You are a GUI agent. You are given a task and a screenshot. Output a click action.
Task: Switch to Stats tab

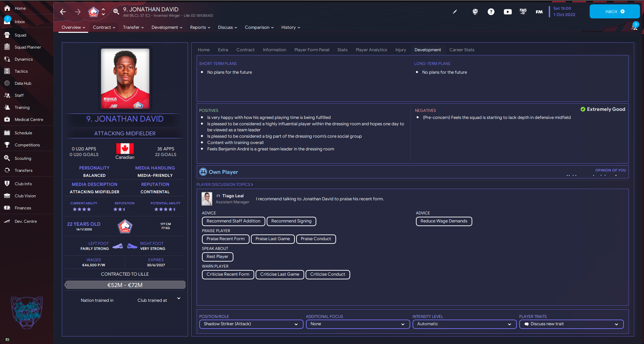pos(342,50)
